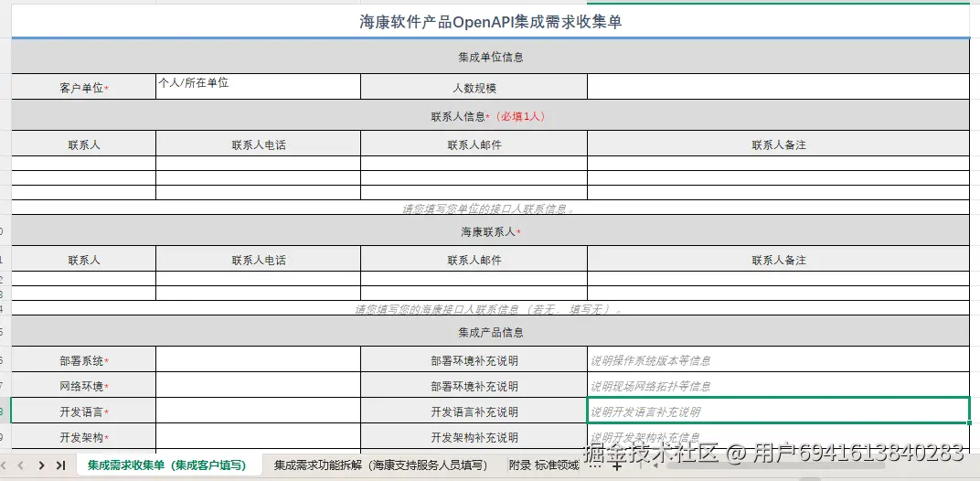Image resolution: width=980 pixels, height=481 pixels.
Task: Show more sheet tabs via ellipsis
Action: click(x=595, y=465)
